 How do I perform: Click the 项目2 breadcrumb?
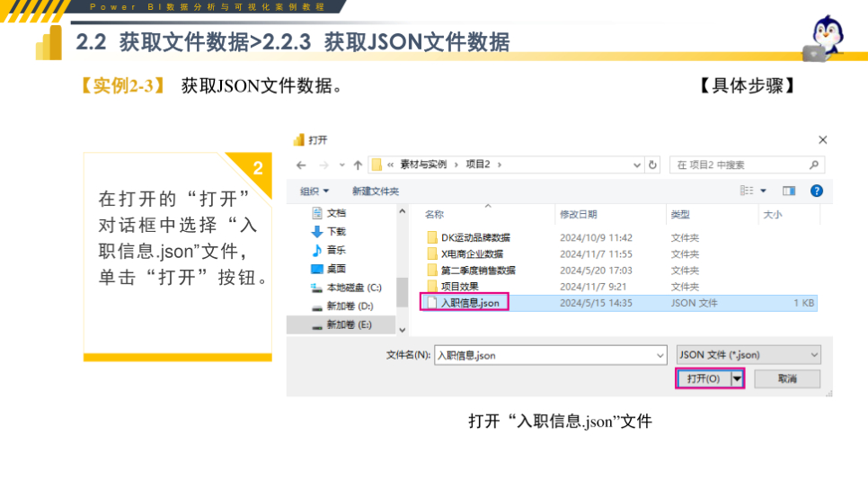click(478, 164)
